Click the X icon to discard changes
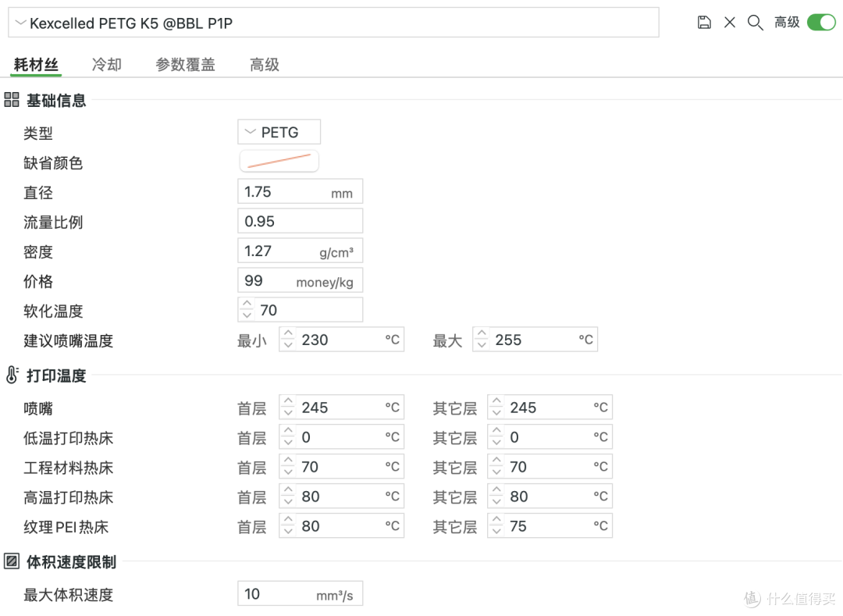Image resolution: width=843 pixels, height=616 pixels. pos(730,23)
